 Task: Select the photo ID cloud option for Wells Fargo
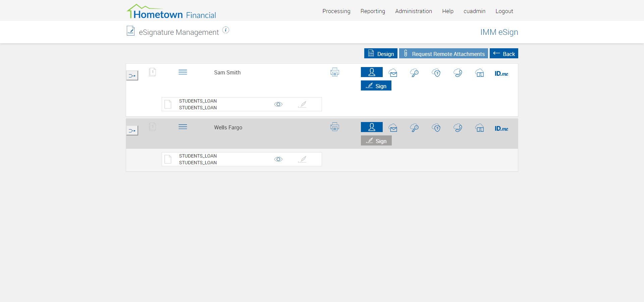click(480, 128)
